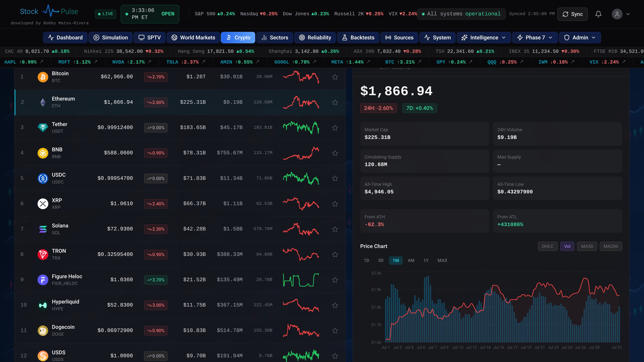The width and height of the screenshot is (644, 362).
Task: Open META ticker external link arrow
Action: click(x=368, y=62)
